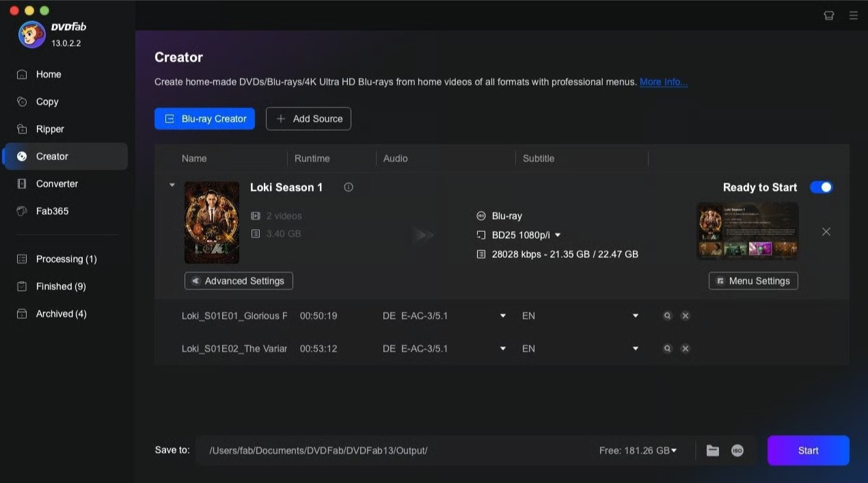Click search icon in Loki_S01E01 row
The image size is (868, 483).
667,315
